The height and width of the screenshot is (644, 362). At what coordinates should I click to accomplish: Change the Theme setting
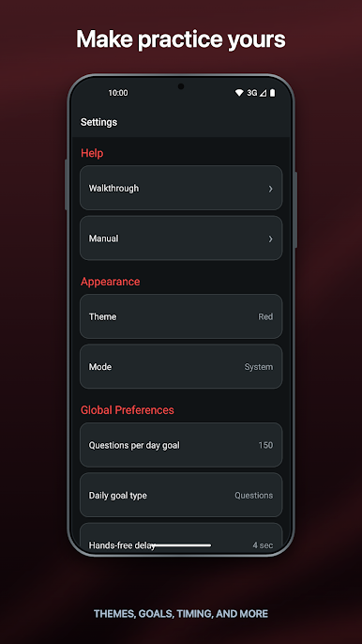point(181,316)
